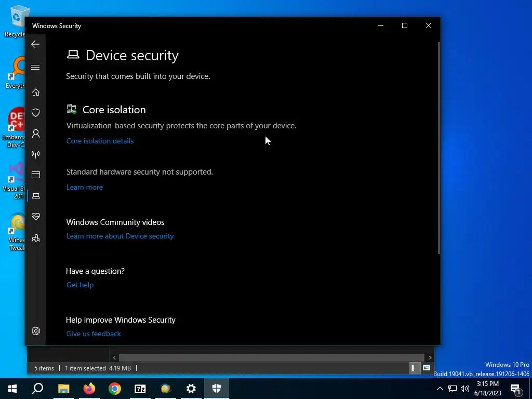Click the Windows Security vertical scrollbar
This screenshot has width=532, height=399.
coord(438,148)
